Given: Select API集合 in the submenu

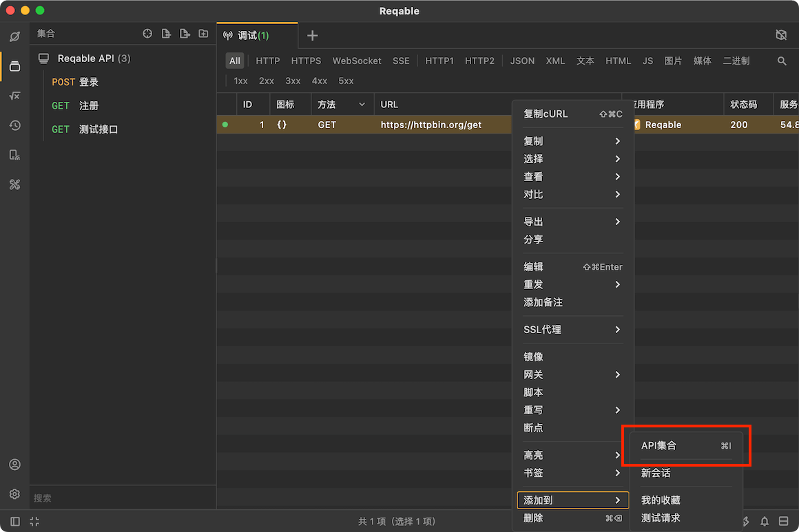Looking at the screenshot, I should (686, 445).
